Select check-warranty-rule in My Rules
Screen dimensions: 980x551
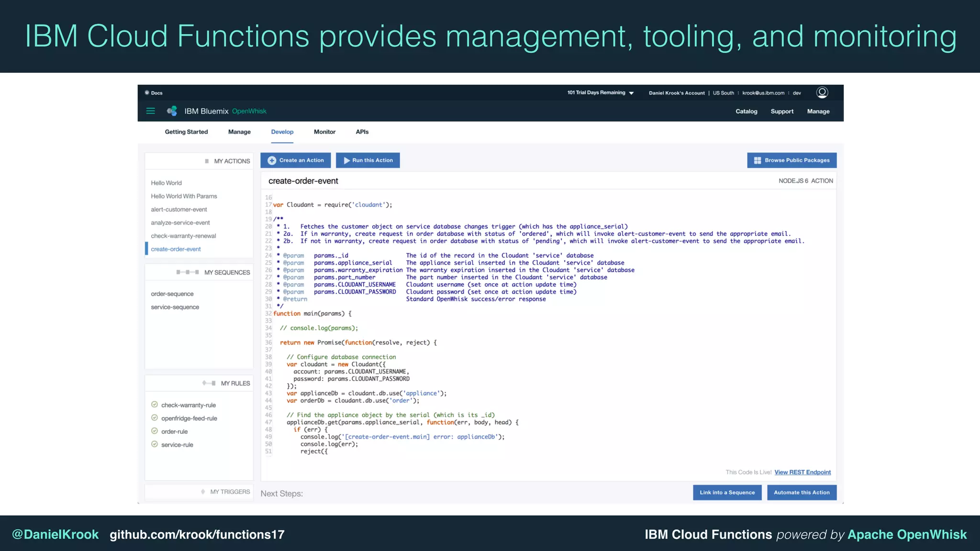coord(189,405)
